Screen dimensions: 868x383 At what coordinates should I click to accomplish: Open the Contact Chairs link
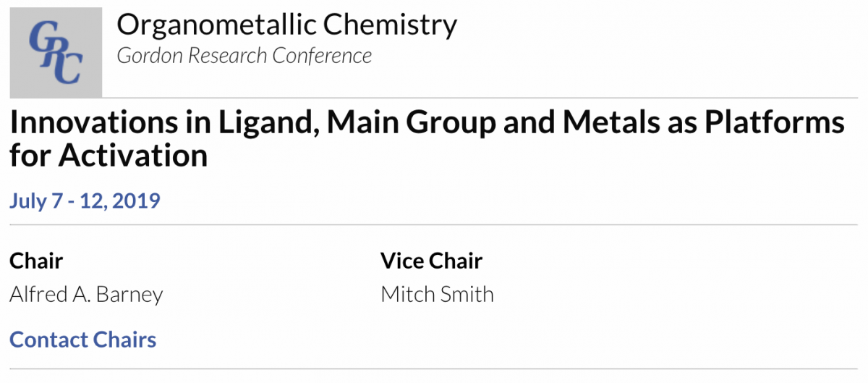click(x=83, y=340)
